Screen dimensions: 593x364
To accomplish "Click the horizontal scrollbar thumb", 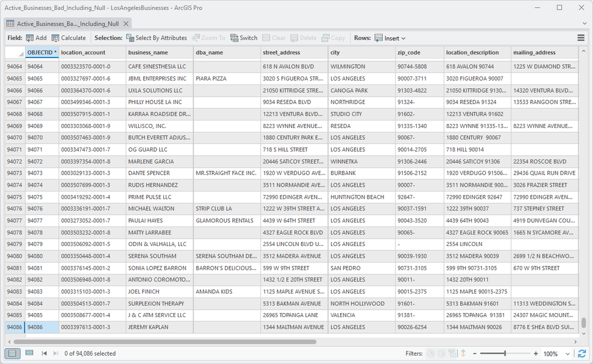I will [165, 341].
